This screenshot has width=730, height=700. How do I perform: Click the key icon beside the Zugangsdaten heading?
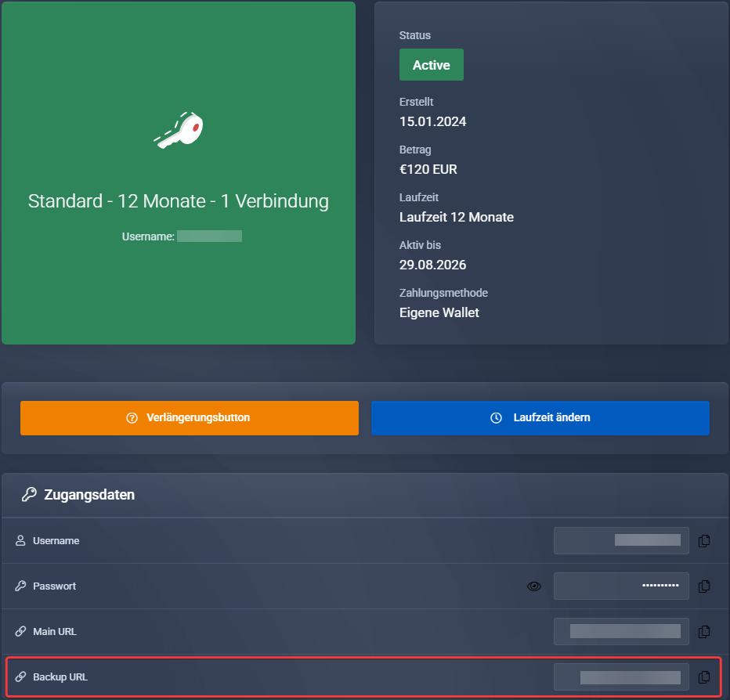(29, 495)
